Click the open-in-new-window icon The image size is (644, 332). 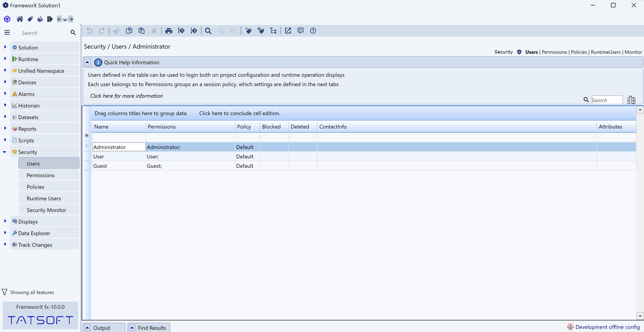click(x=288, y=31)
